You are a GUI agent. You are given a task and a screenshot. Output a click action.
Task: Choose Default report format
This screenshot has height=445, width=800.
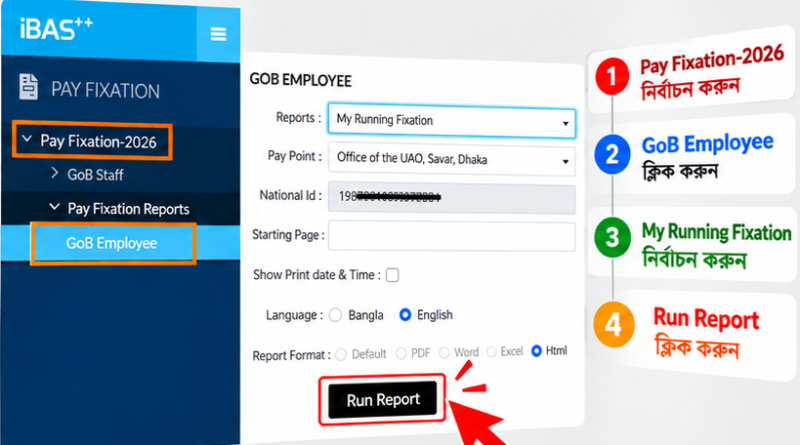pyautogui.click(x=341, y=354)
